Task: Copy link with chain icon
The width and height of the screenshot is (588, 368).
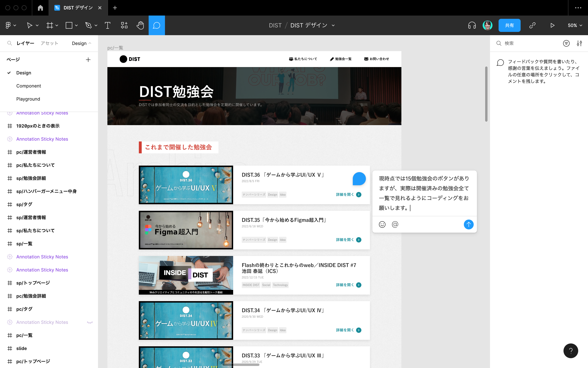Action: [x=532, y=25]
